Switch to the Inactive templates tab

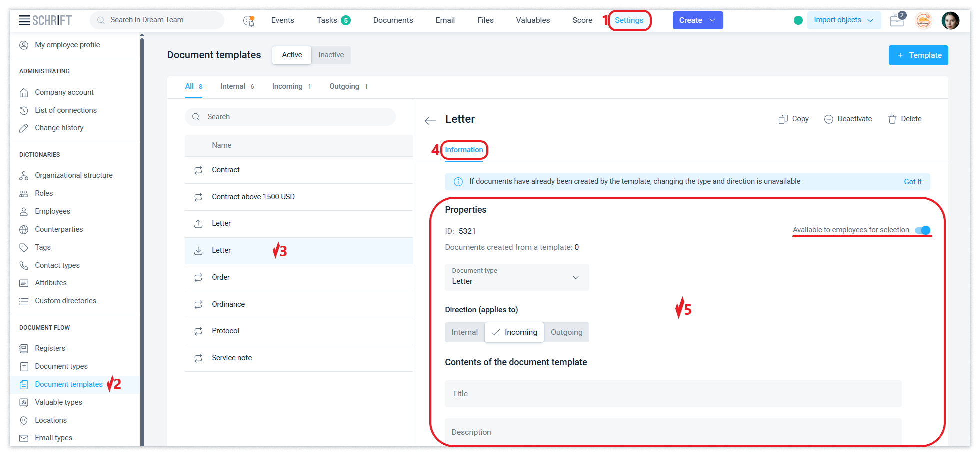click(331, 55)
